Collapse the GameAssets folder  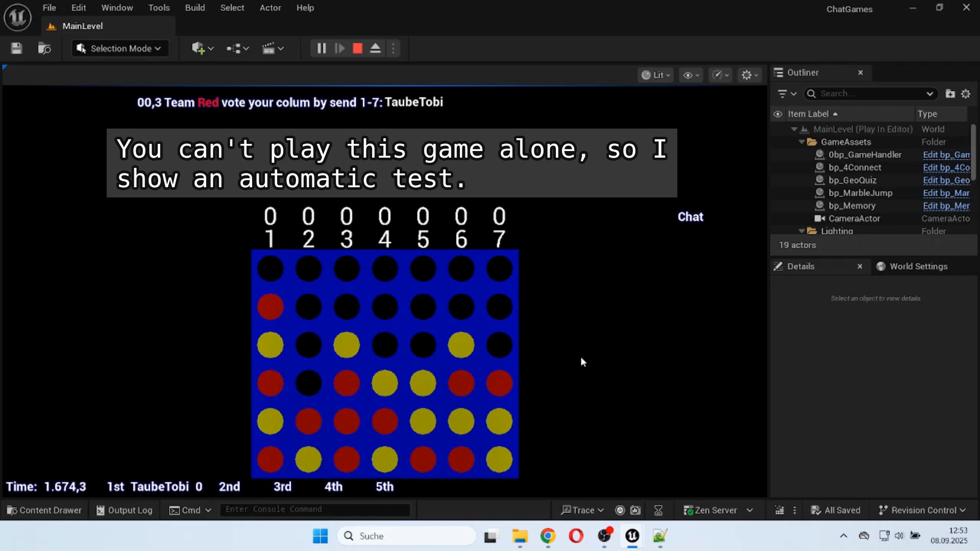pos(802,142)
